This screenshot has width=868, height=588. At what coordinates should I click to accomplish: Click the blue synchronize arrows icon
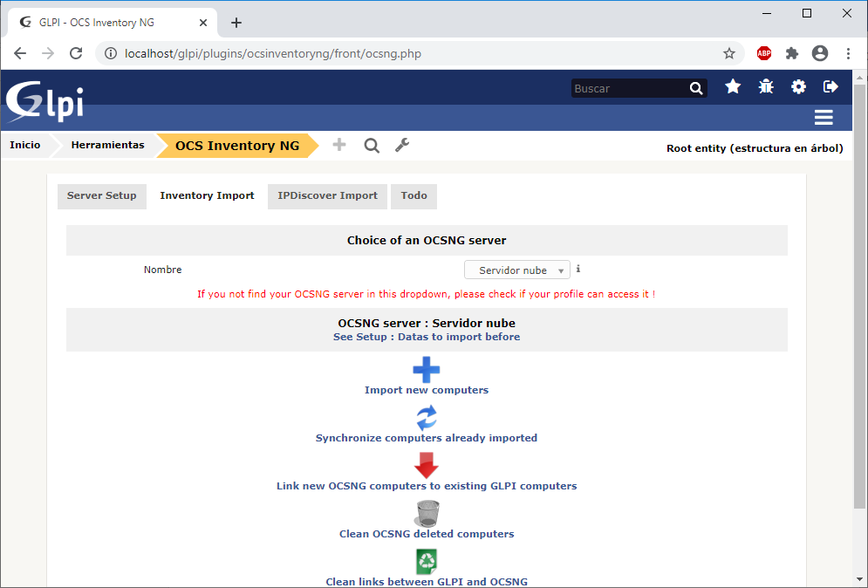[427, 418]
